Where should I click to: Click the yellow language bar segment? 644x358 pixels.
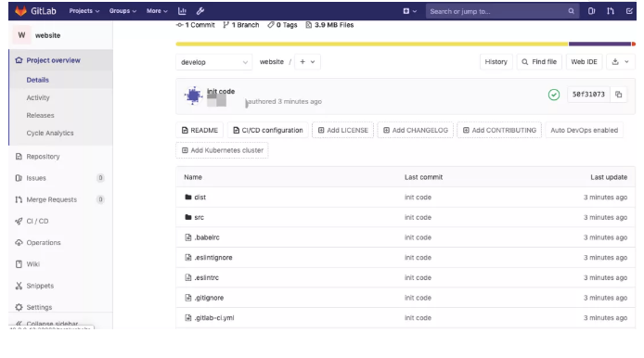(x=372, y=44)
